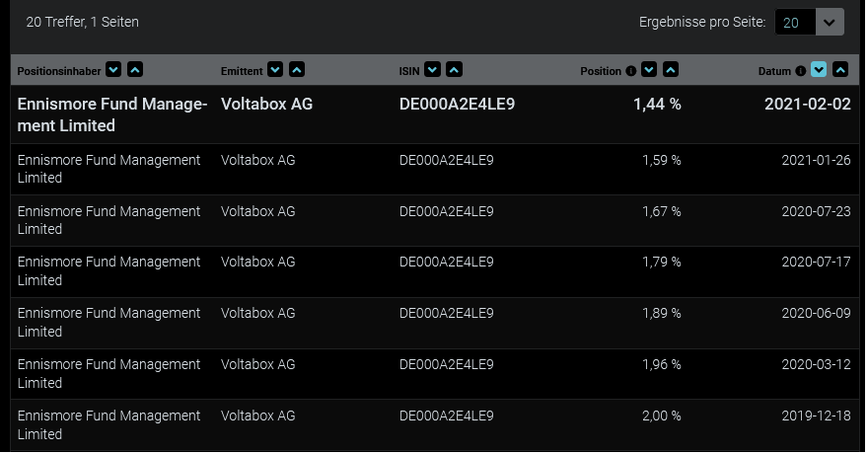Sort Positionsinhaber column descending

click(113, 70)
